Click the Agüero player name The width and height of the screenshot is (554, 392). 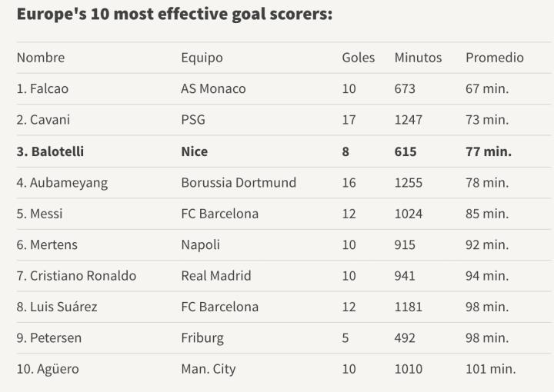pyautogui.click(x=48, y=369)
